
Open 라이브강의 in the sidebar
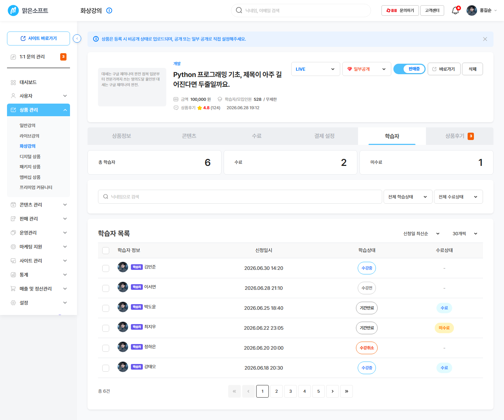pyautogui.click(x=29, y=136)
